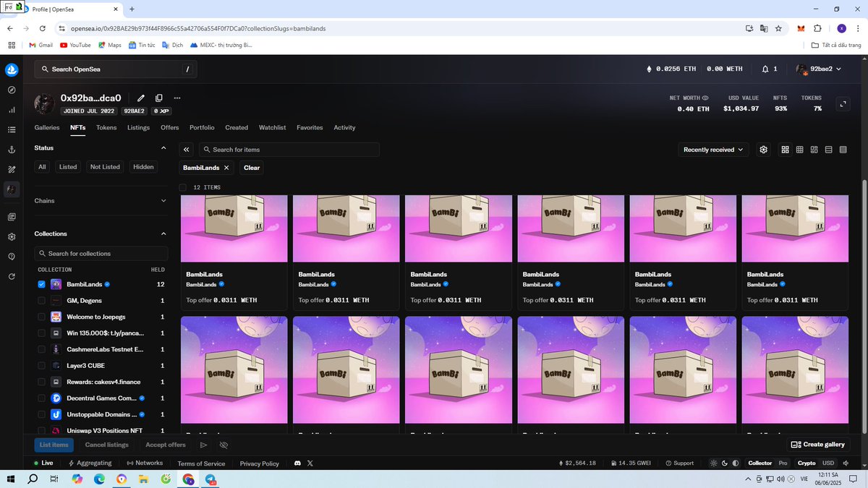Open the Portfolio tab
This screenshot has width=868, height=488.
tap(202, 128)
